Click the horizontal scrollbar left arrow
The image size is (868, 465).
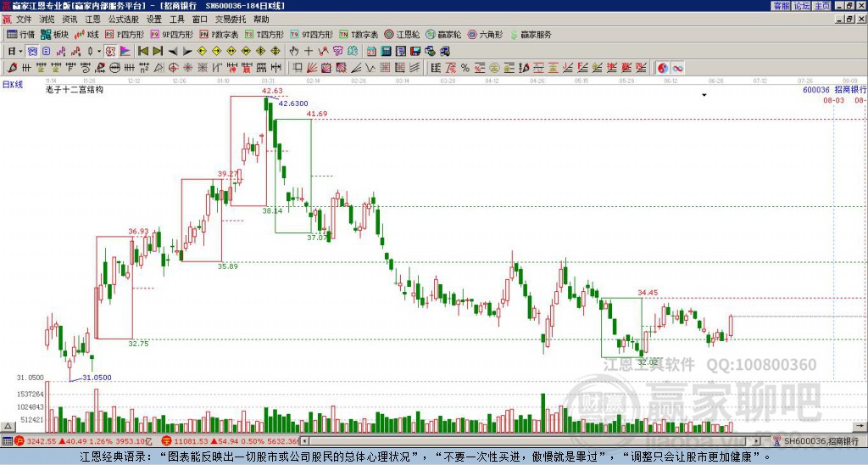(x=303, y=441)
